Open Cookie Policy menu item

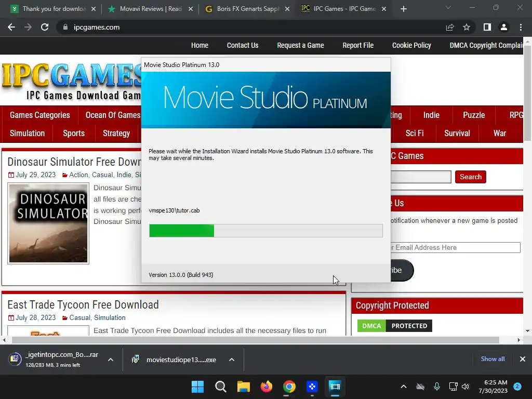pyautogui.click(x=411, y=46)
